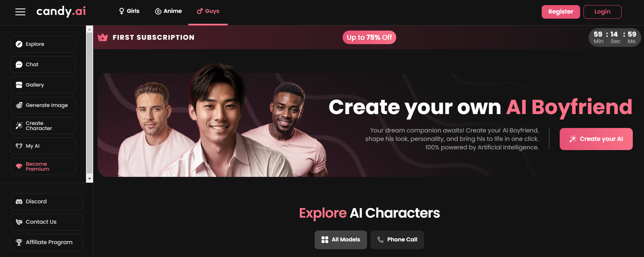The width and height of the screenshot is (644, 257).
Task: Click the Generate Image icon
Action: click(x=19, y=105)
